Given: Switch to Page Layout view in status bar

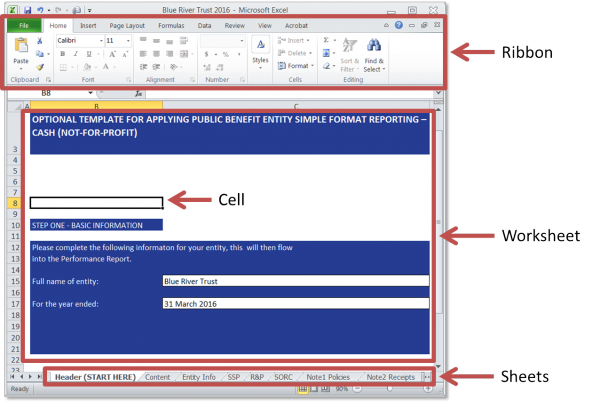Looking at the screenshot, I should click(x=314, y=389).
